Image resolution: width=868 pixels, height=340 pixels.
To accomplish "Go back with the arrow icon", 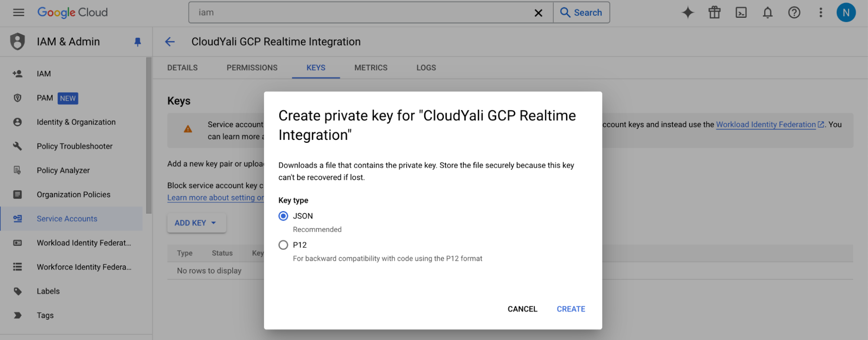I will pos(170,42).
